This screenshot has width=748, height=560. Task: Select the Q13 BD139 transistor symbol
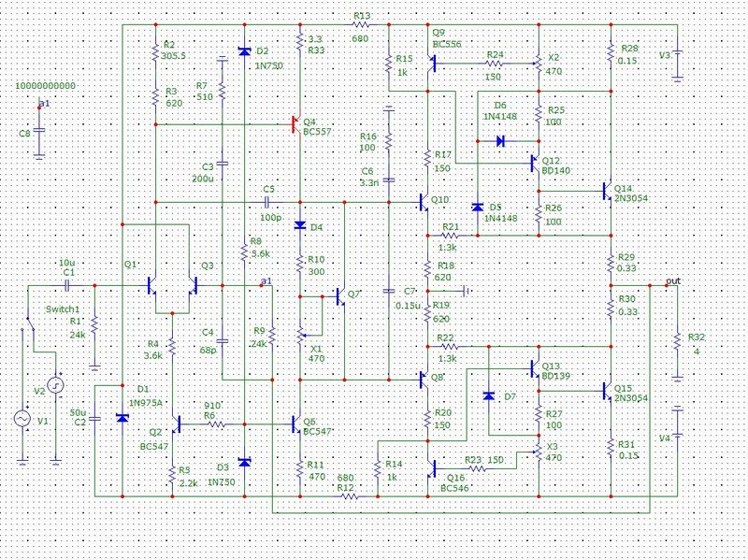[535, 367]
